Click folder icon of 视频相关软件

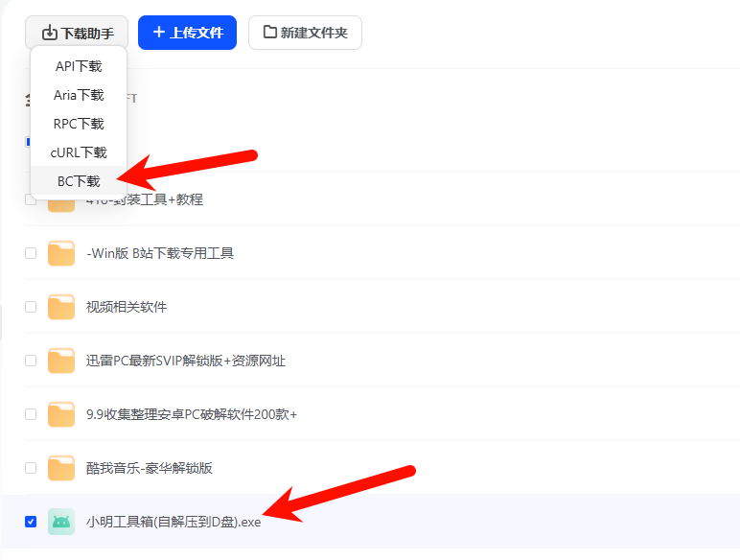pos(61,307)
